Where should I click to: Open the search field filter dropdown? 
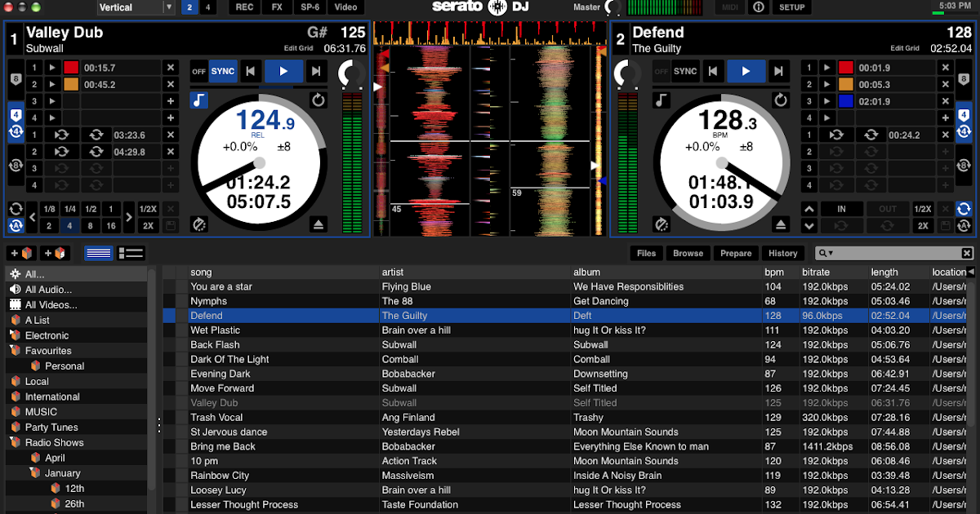click(826, 254)
